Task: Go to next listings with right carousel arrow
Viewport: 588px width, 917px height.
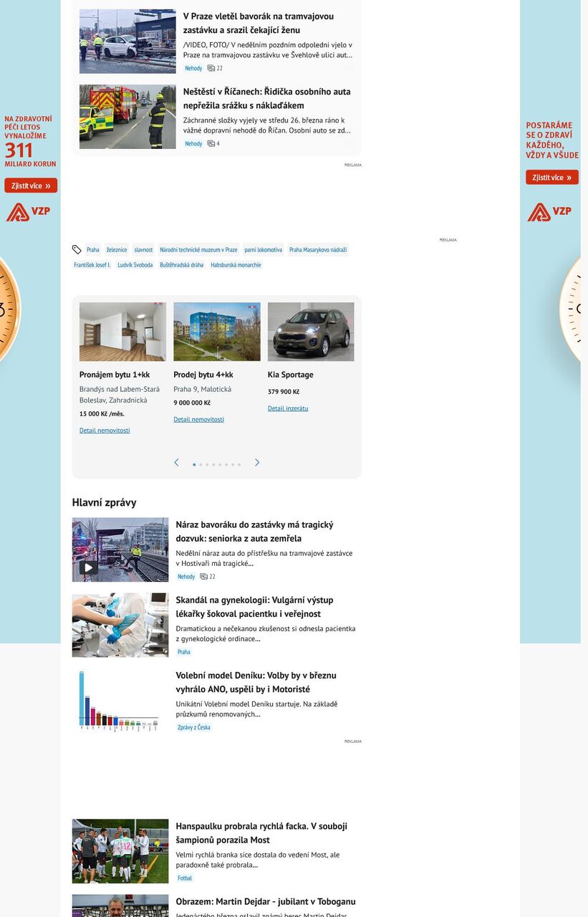Action: (x=257, y=463)
